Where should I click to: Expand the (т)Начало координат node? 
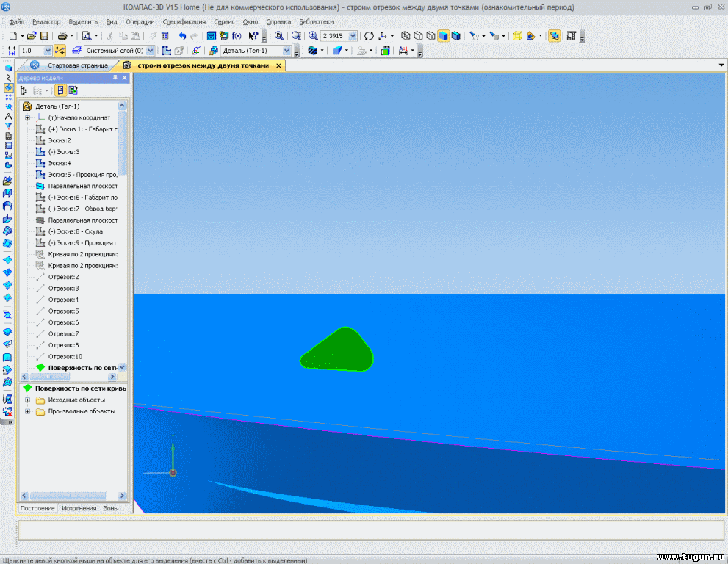pyautogui.click(x=27, y=118)
